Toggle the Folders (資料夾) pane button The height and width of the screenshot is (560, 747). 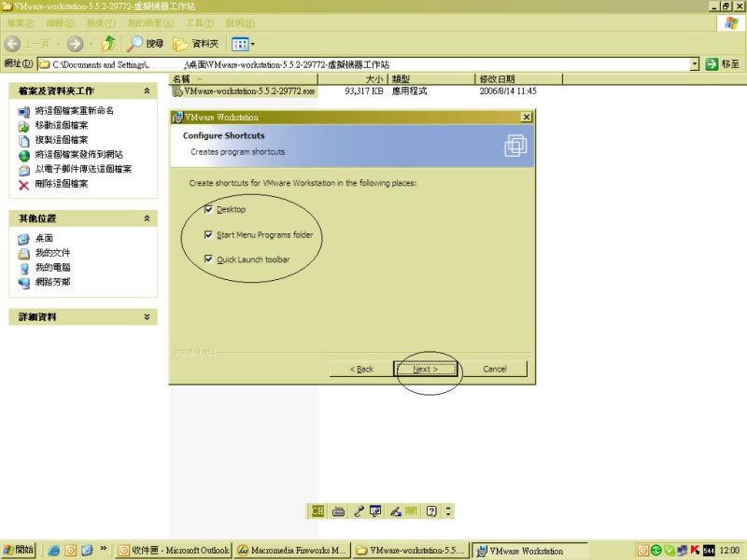point(195,44)
